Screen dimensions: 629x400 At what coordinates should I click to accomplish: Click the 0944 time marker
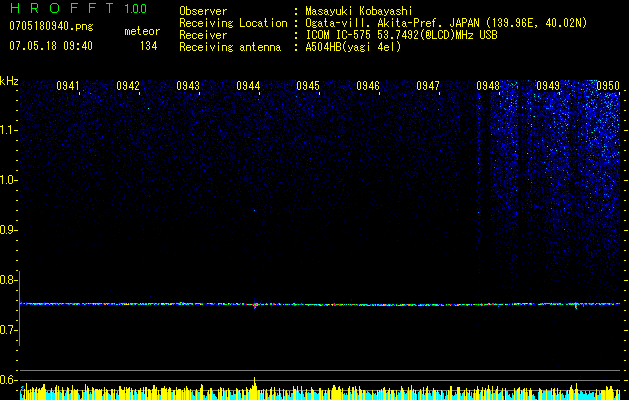coord(248,86)
